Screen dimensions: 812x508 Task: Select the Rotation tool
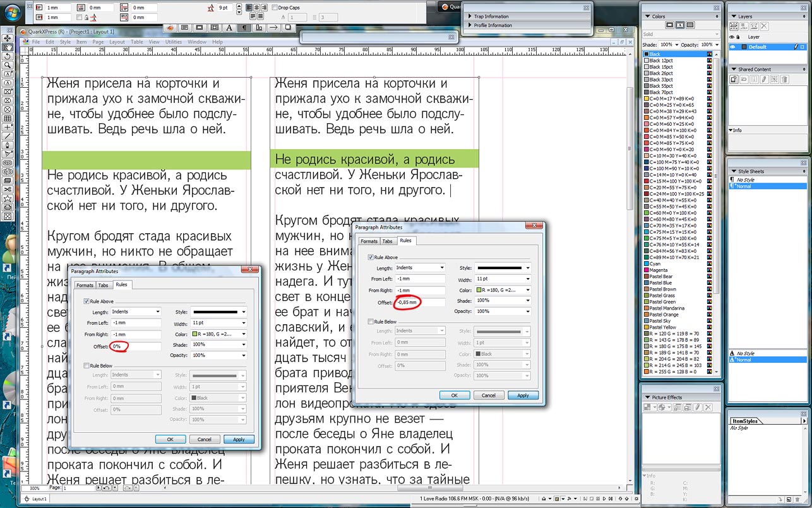click(x=8, y=56)
